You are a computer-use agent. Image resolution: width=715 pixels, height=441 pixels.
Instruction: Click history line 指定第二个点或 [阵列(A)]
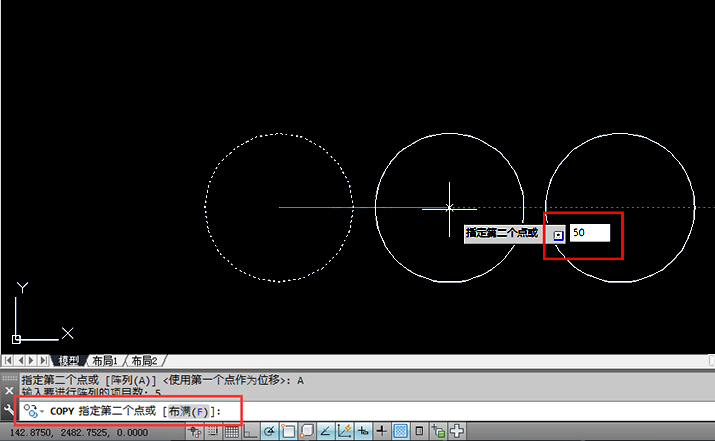click(163, 380)
